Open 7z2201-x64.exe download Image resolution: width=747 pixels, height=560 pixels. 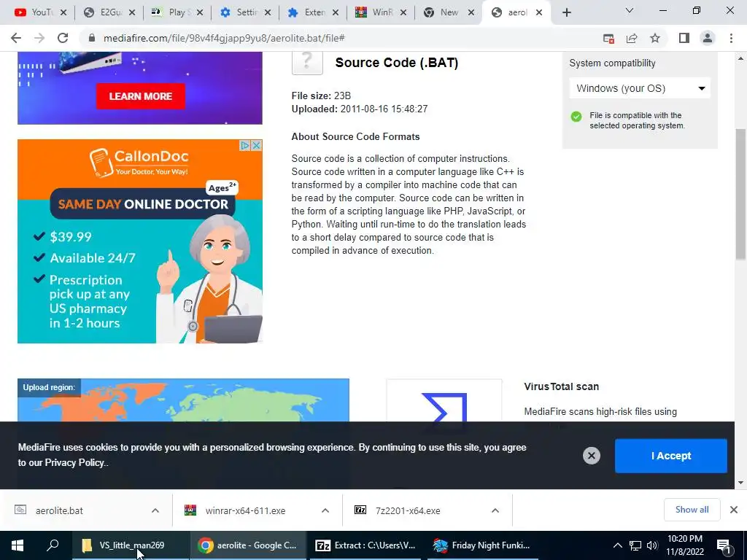(408, 510)
